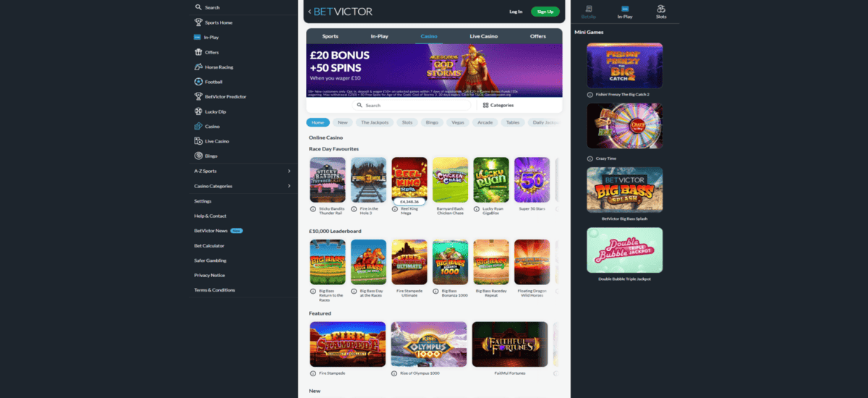The image size is (868, 398).
Task: Click the Search magnifier icon in sidebar
Action: pos(198,7)
